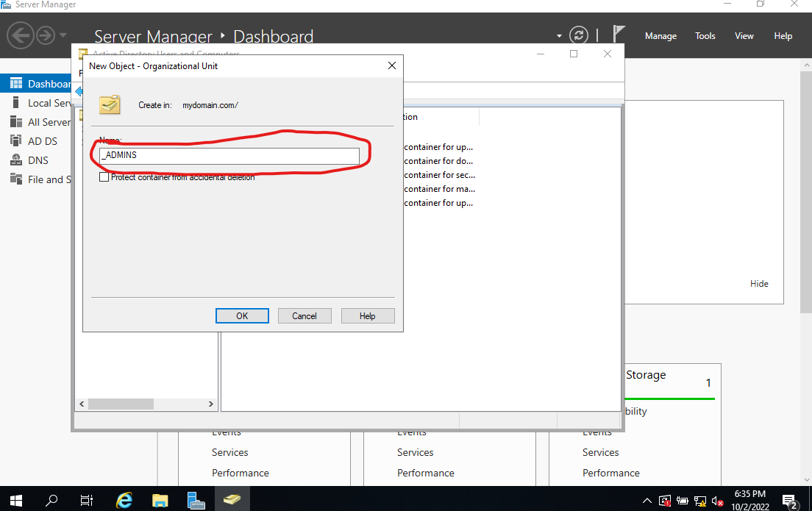This screenshot has height=511, width=812.
Task: Switch to Server Manager taskbar icon
Action: pyautogui.click(x=196, y=500)
